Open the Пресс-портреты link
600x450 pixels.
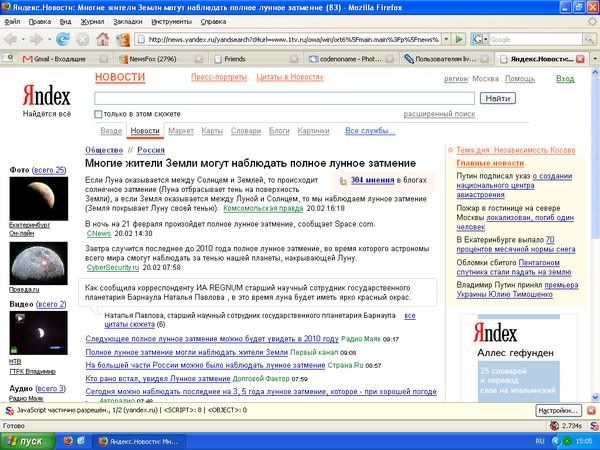(x=219, y=77)
